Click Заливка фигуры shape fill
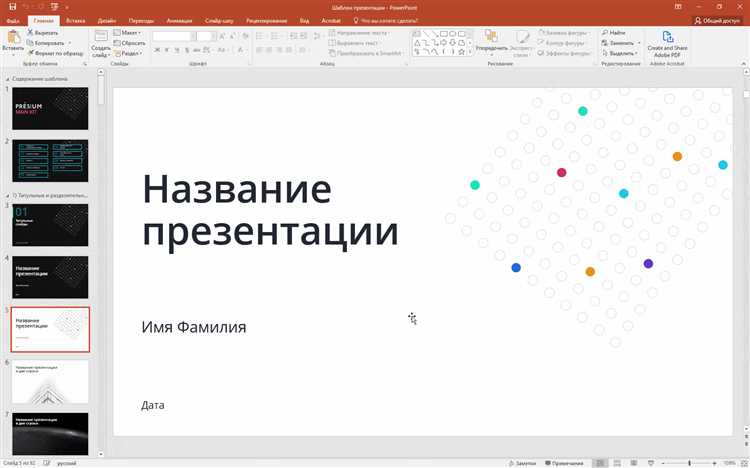Viewport: 750px width, 468px height. [563, 33]
